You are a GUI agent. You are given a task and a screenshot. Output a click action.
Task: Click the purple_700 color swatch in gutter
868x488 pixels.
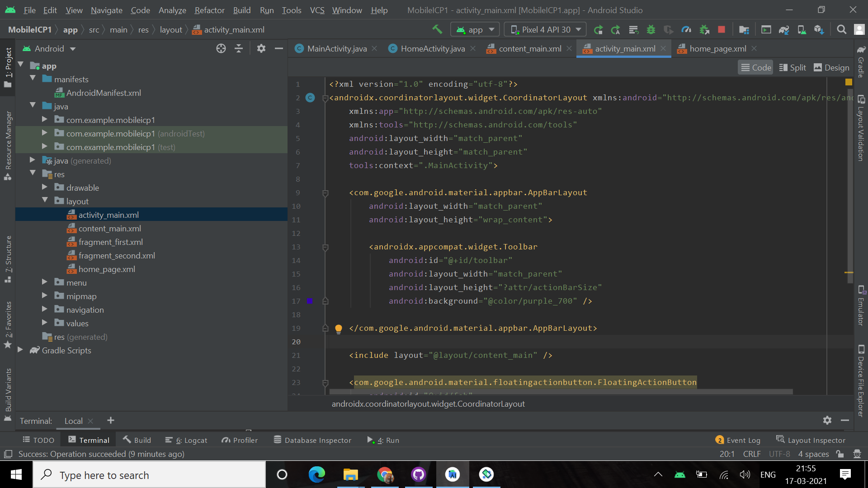coord(310,300)
